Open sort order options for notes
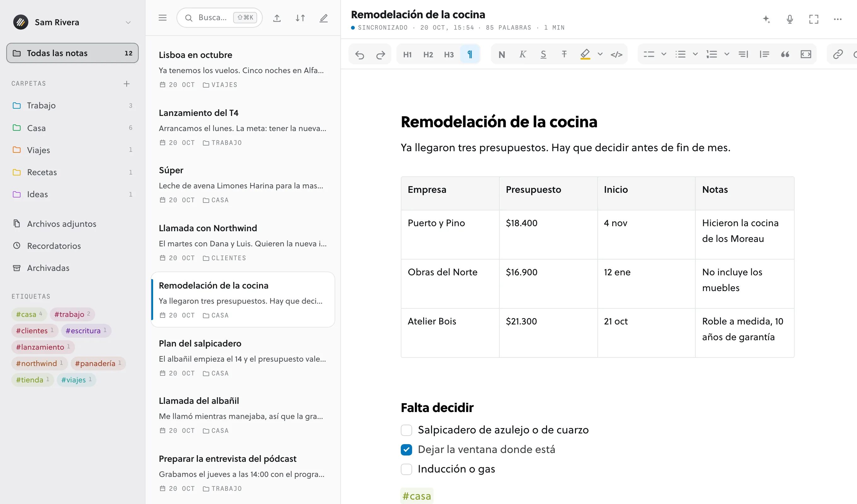Image resolution: width=857 pixels, height=504 pixels. 300,18
